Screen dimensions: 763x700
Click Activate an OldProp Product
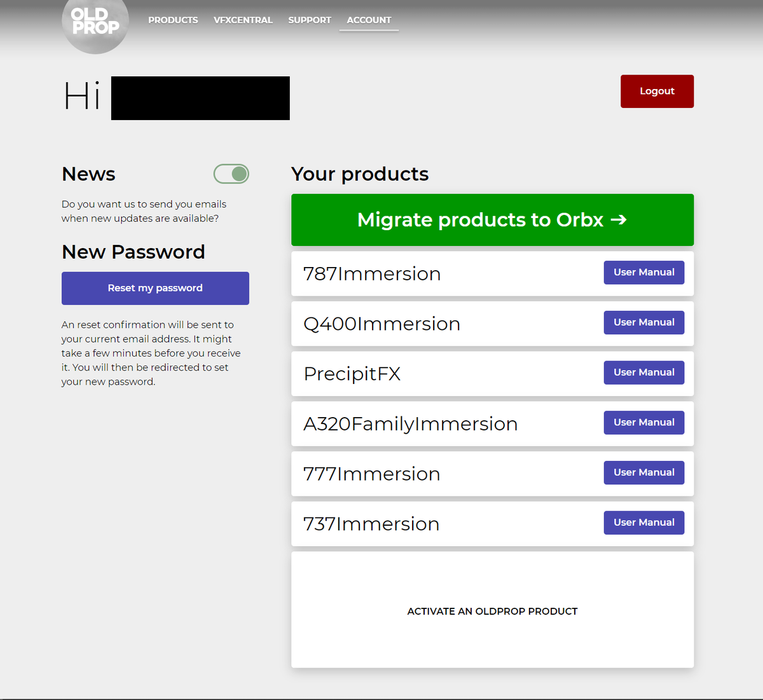point(492,611)
